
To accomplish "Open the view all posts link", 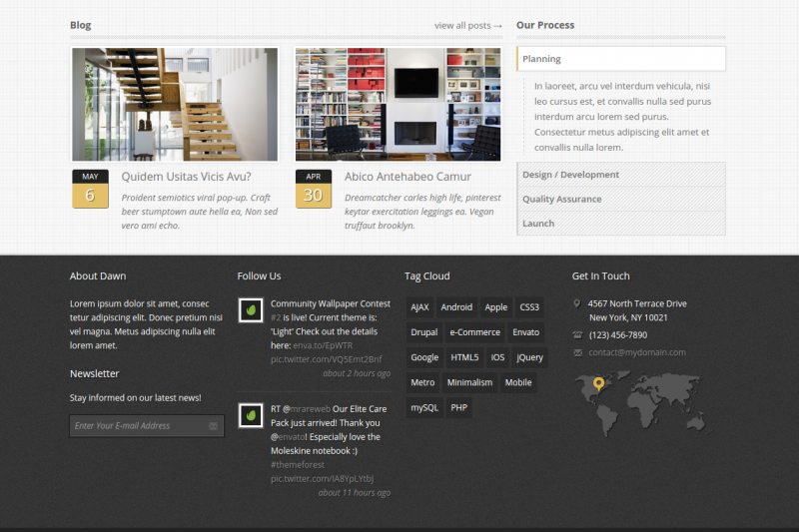I will pyautogui.click(x=467, y=25).
